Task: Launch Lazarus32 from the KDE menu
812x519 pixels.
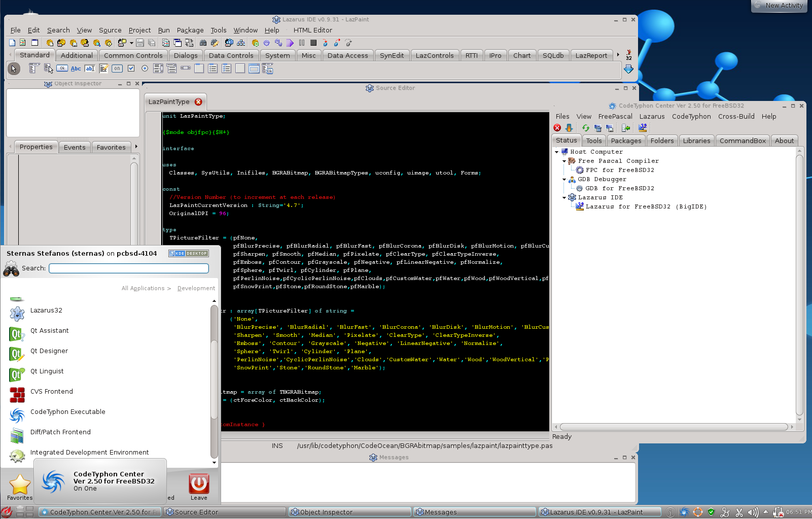Action: click(46, 310)
